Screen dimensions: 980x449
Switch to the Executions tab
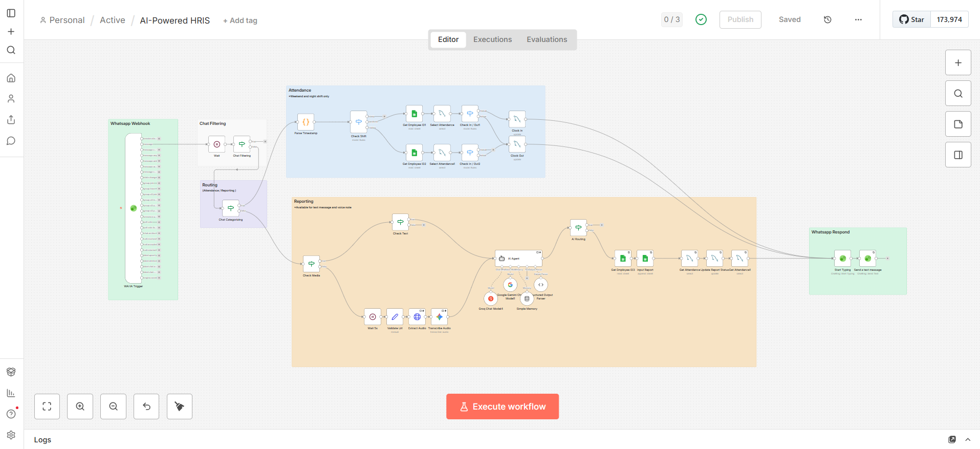tap(492, 39)
